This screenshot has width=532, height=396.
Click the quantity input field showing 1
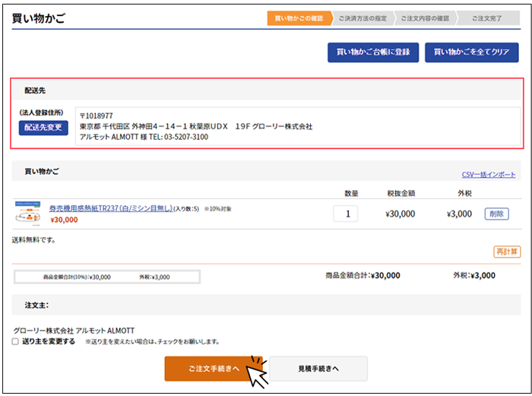coord(345,214)
